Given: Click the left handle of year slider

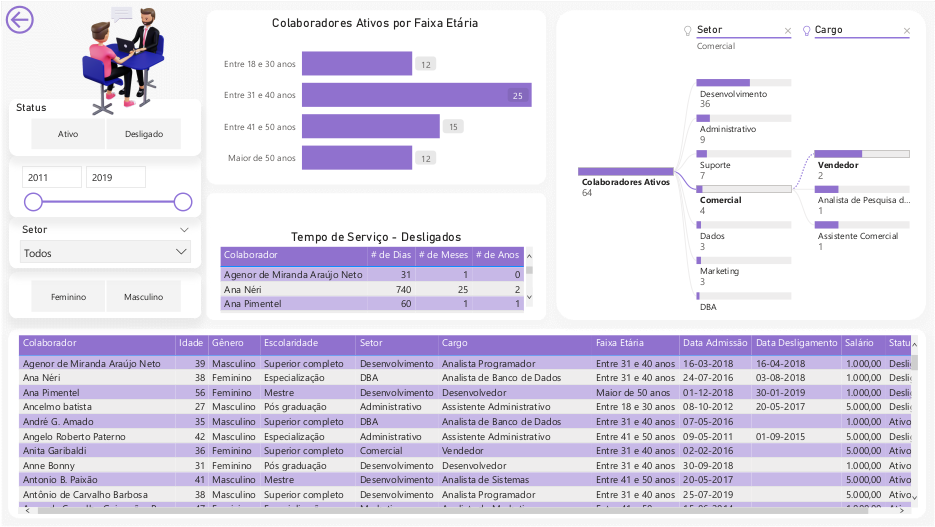Looking at the screenshot, I should 33,202.
